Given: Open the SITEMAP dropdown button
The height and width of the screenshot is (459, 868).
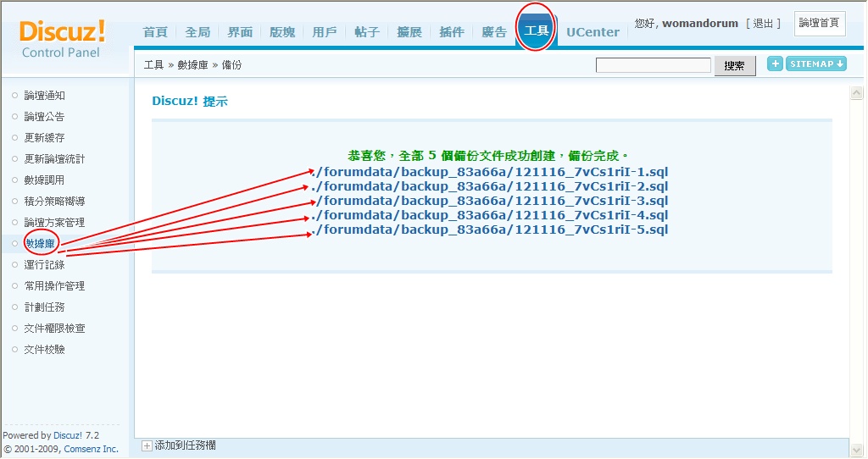Looking at the screenshot, I should [x=816, y=64].
